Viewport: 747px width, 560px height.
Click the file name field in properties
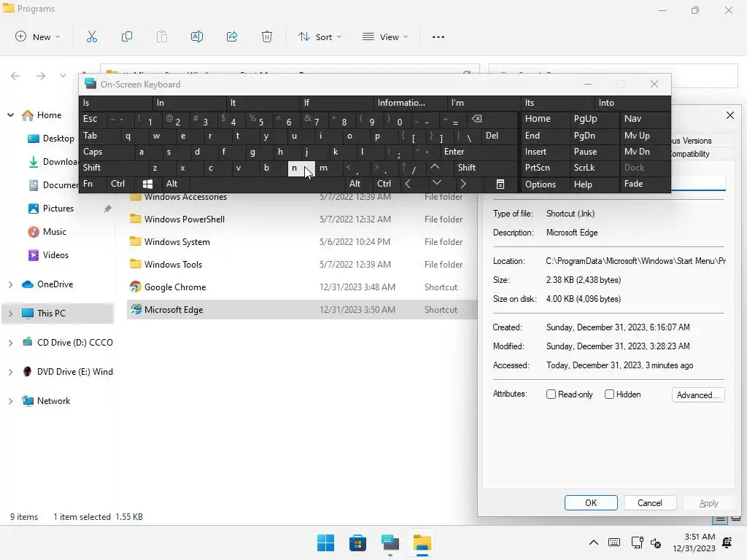coord(698,183)
